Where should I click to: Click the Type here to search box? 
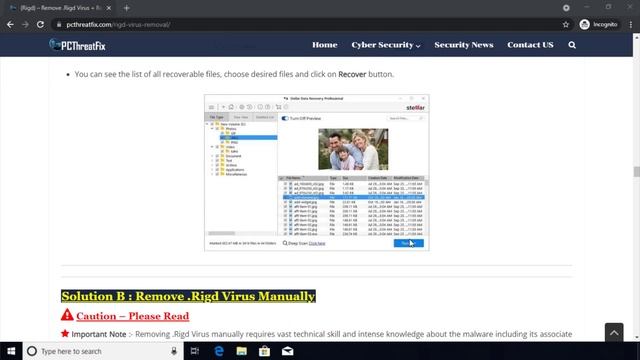(103, 351)
